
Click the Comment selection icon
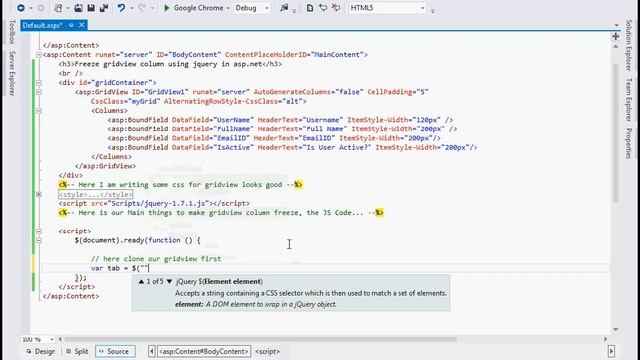click(x=323, y=8)
